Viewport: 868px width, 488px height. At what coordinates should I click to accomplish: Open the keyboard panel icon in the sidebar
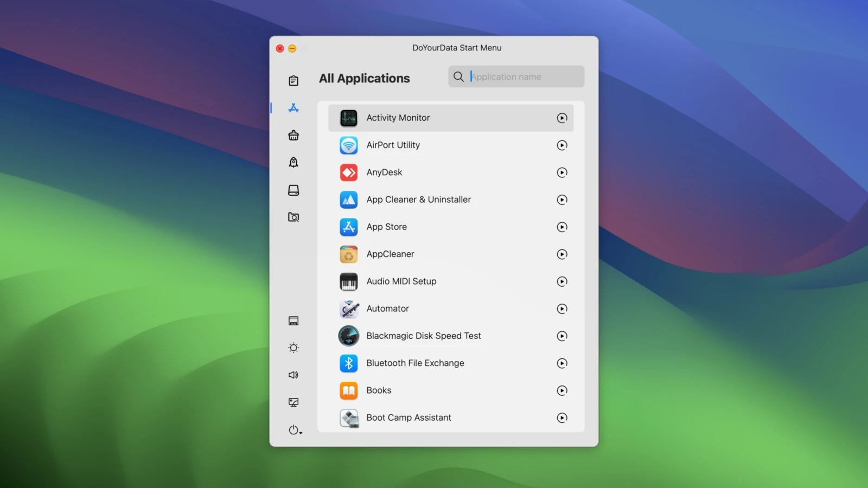[293, 321]
